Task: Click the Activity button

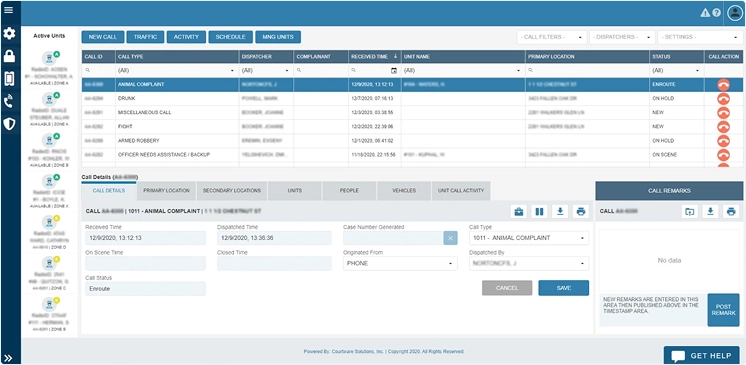Action: coord(186,37)
